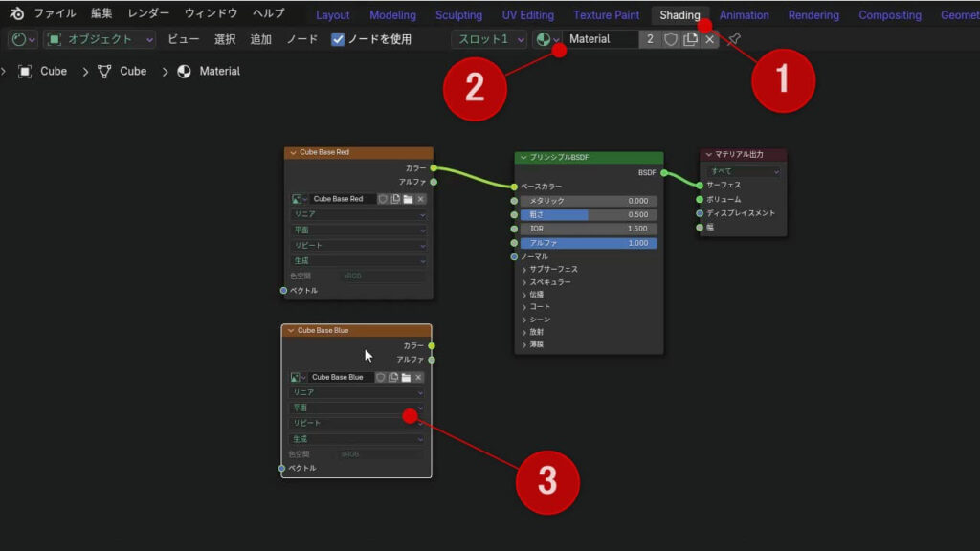Toggle the ノードを使用 checkbox
The width and height of the screenshot is (980, 551).
[x=338, y=39]
